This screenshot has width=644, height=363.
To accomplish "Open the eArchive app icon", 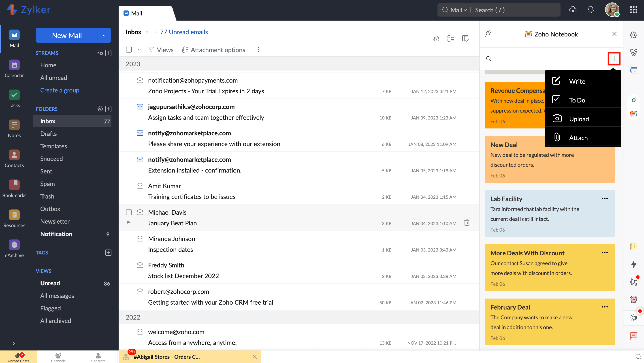I will pos(14,245).
